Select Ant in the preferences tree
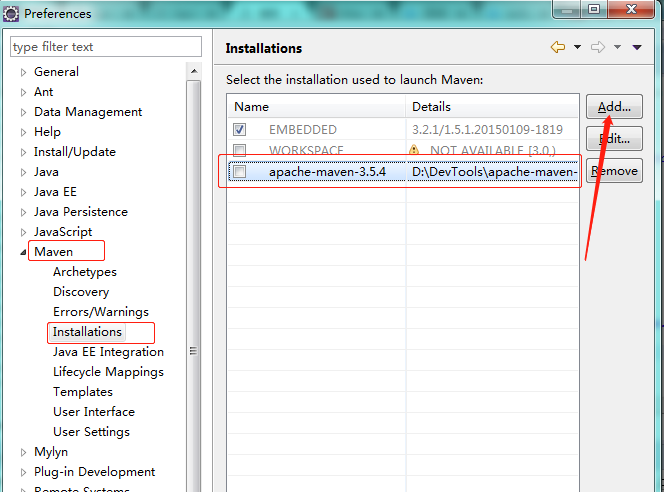 click(44, 92)
